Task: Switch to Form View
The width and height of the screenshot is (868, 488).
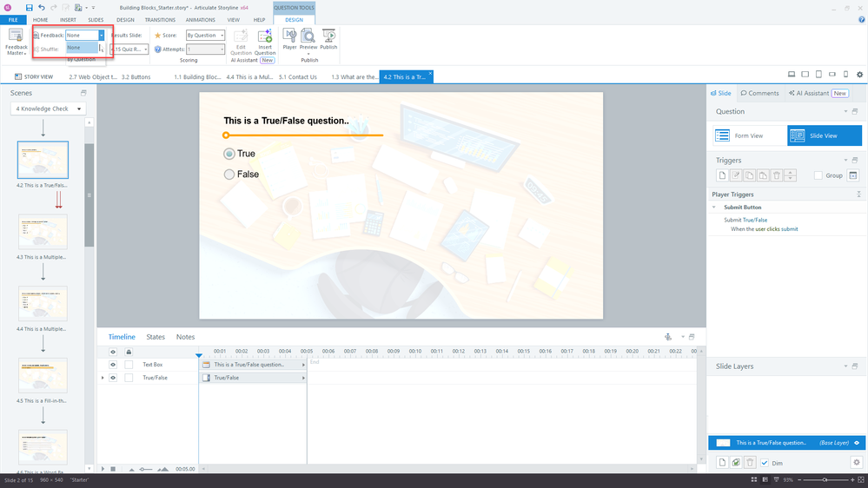Action: [x=747, y=135]
